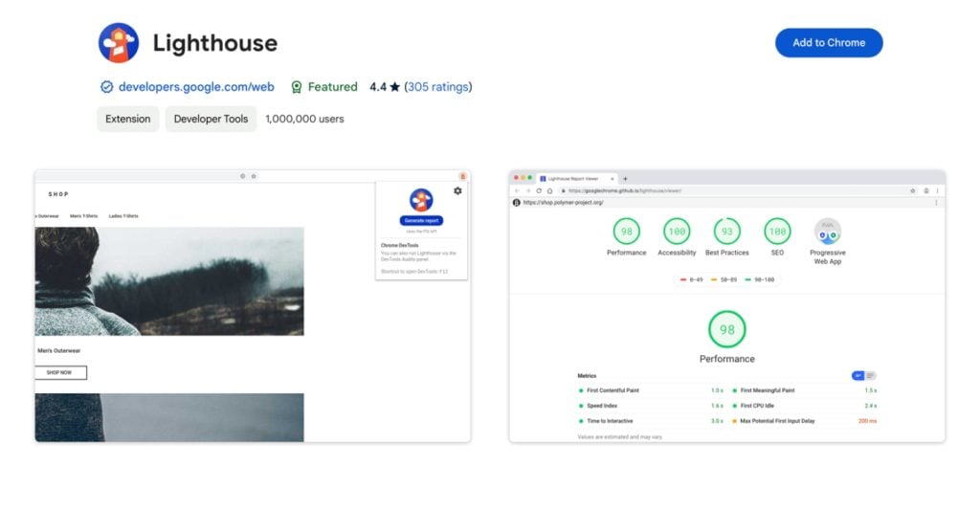
Task: Open the shop page screenshot thumbnail
Action: [x=253, y=305]
